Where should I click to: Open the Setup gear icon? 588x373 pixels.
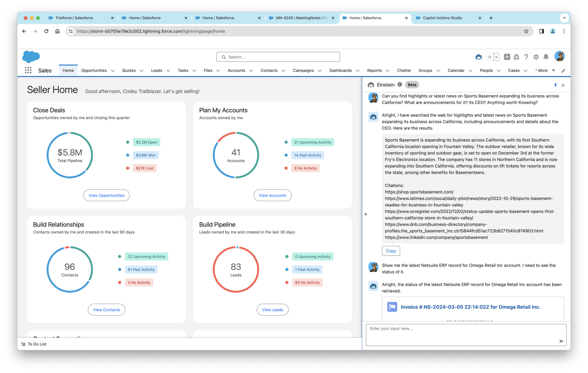pos(536,57)
